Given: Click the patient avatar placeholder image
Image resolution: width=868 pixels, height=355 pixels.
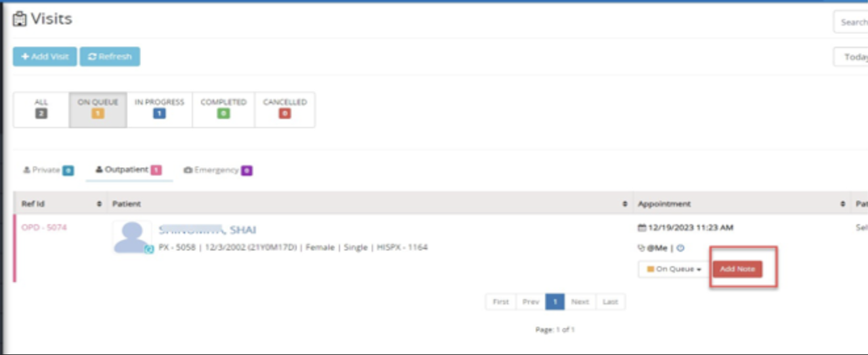Looking at the screenshot, I should [131, 237].
